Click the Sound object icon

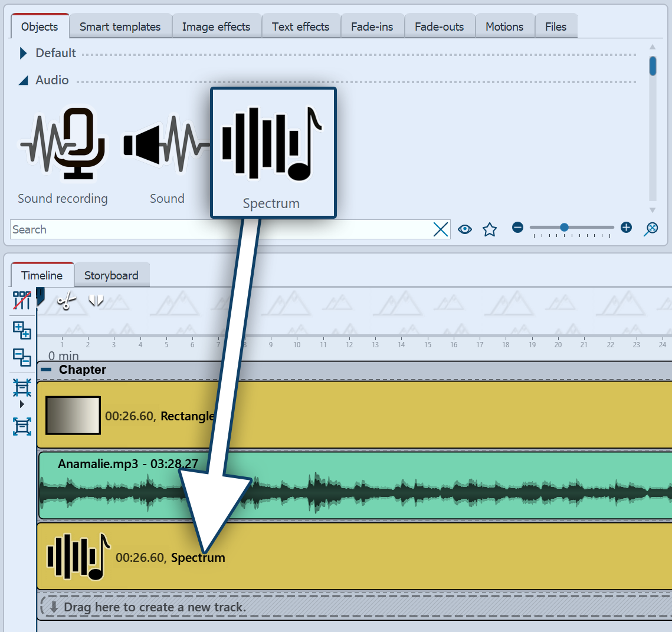[166, 144]
